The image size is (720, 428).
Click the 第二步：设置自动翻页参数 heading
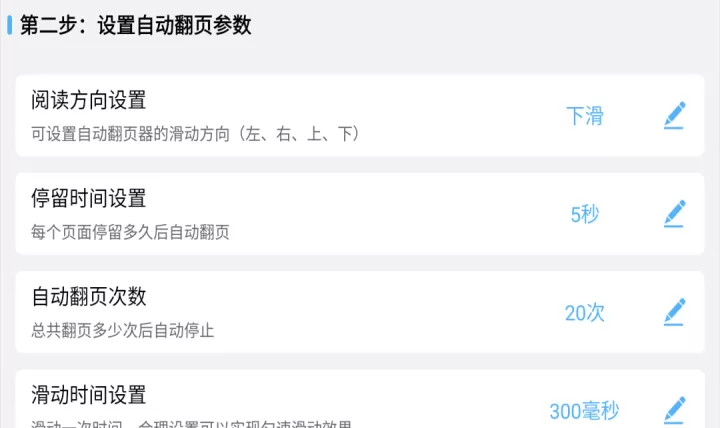pyautogui.click(x=135, y=25)
